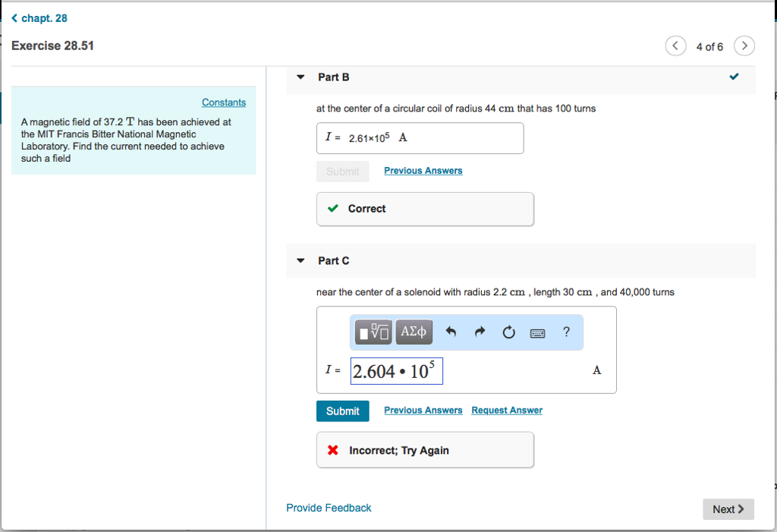The image size is (777, 532).
Task: View Previous Answers for Part C
Action: pos(423,411)
